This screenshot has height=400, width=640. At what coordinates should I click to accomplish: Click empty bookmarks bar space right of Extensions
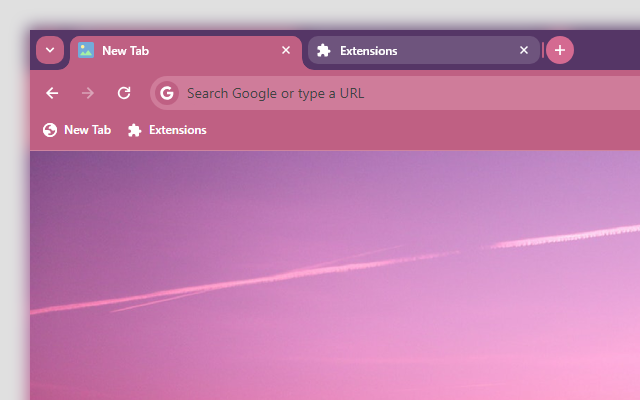coord(420,130)
